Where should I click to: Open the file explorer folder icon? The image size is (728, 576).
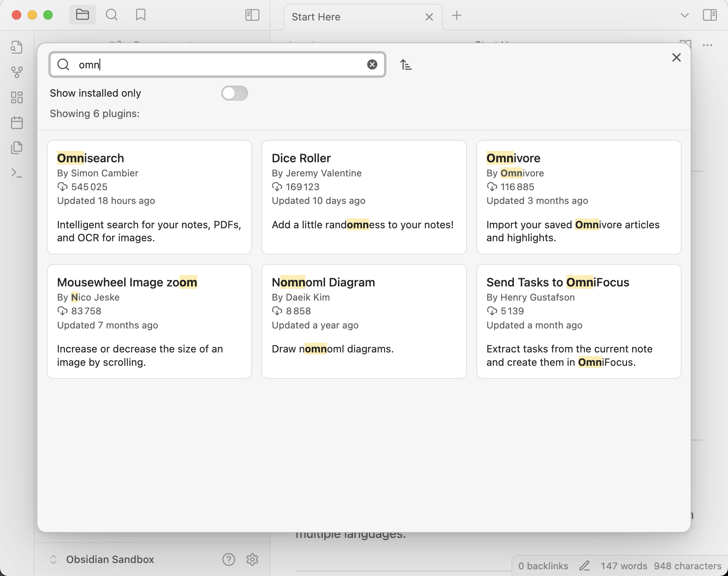click(x=83, y=15)
